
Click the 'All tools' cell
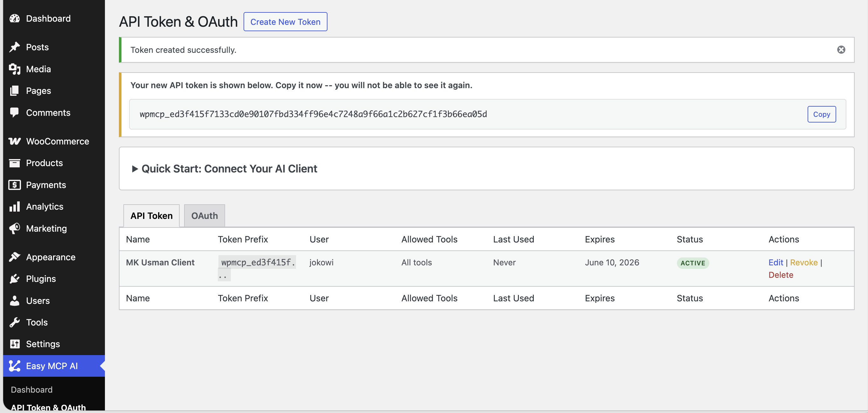417,262
